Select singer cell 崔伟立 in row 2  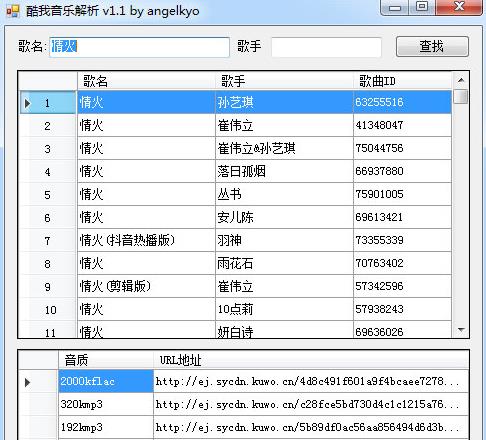284,125
